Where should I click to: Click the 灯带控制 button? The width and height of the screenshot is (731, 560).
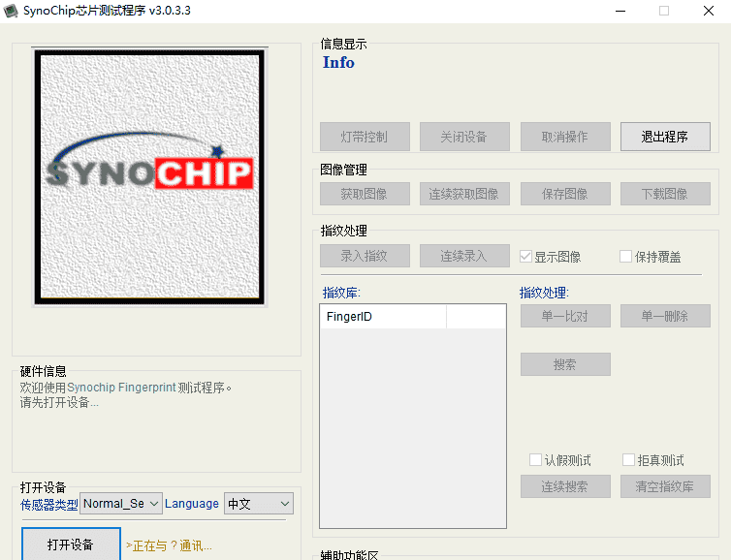click(x=365, y=137)
